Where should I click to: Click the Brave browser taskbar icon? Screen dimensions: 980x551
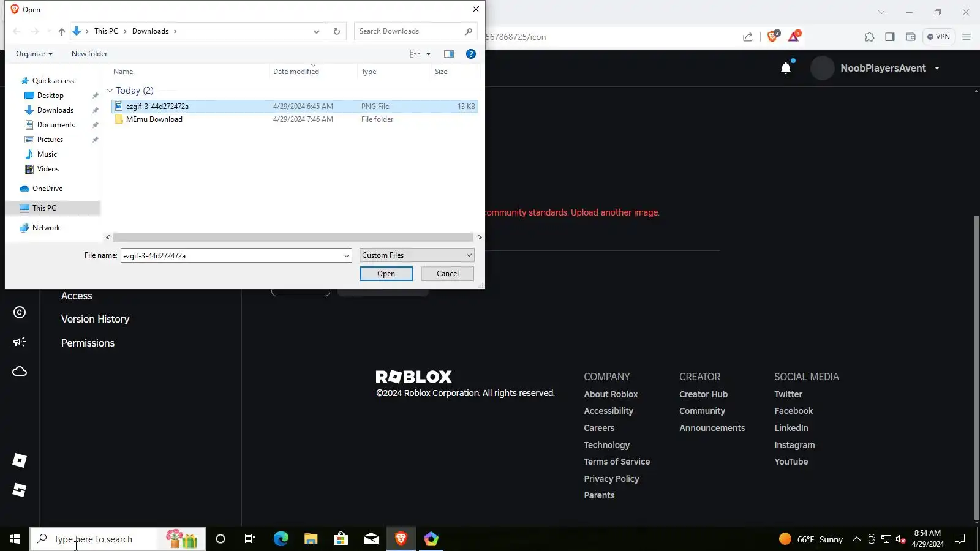coord(401,539)
